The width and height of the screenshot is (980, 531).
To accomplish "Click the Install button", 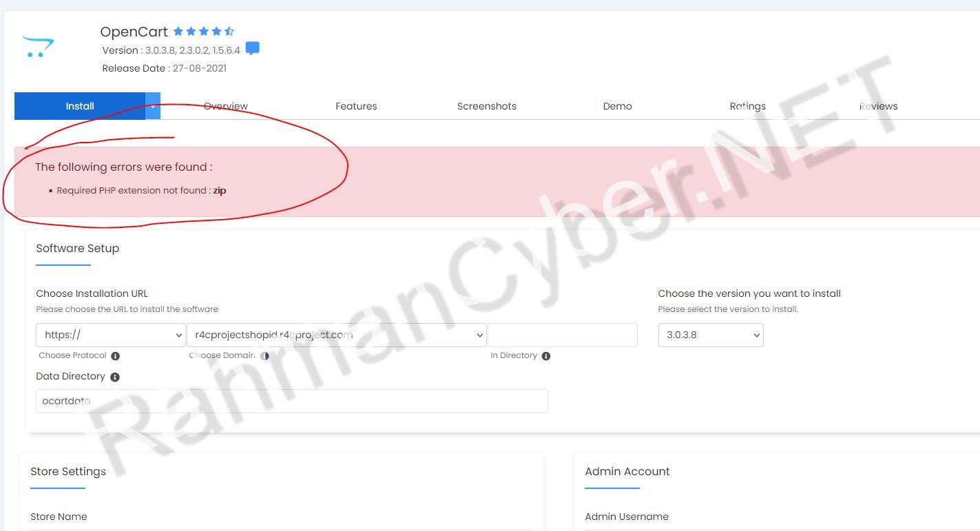I will [x=80, y=106].
